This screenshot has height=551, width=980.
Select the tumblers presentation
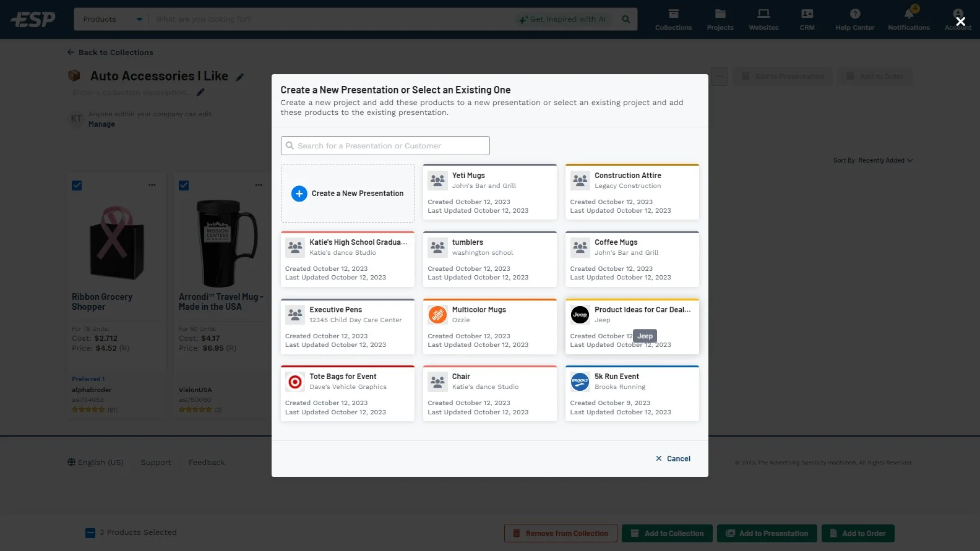[x=489, y=259]
